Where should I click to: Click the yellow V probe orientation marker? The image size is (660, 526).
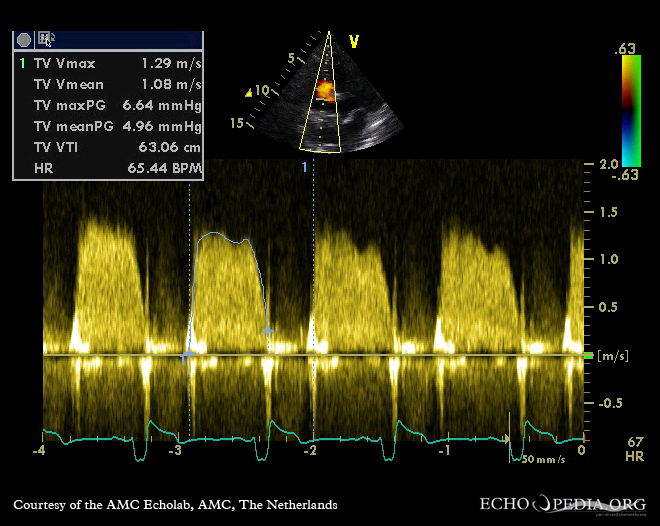tap(353, 41)
